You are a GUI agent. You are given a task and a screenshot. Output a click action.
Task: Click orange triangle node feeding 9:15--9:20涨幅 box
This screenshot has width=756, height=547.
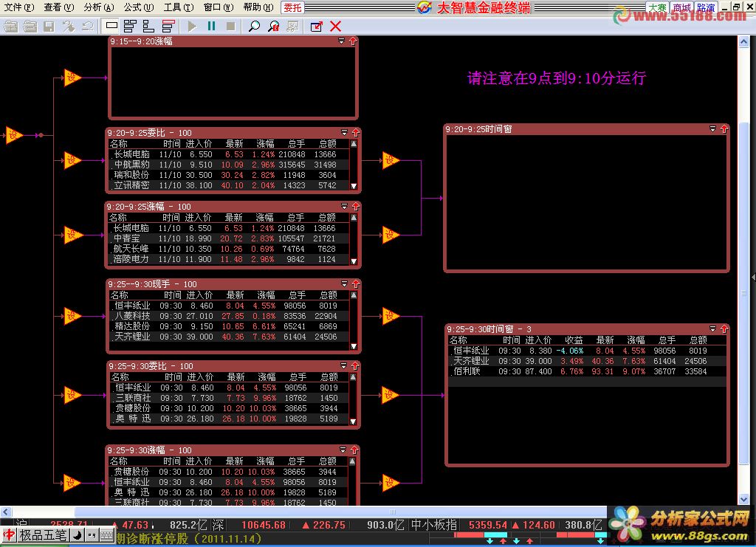pyautogui.click(x=72, y=78)
